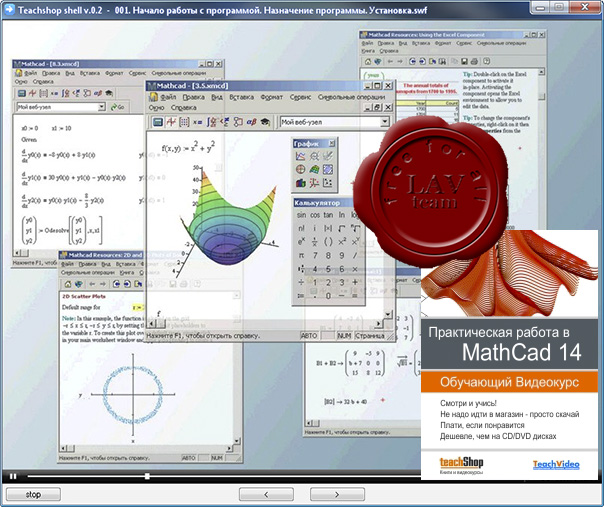Image resolution: width=604 pixels, height=507 pixels.
Task: Go to previous lesson with < button
Action: coord(266,494)
